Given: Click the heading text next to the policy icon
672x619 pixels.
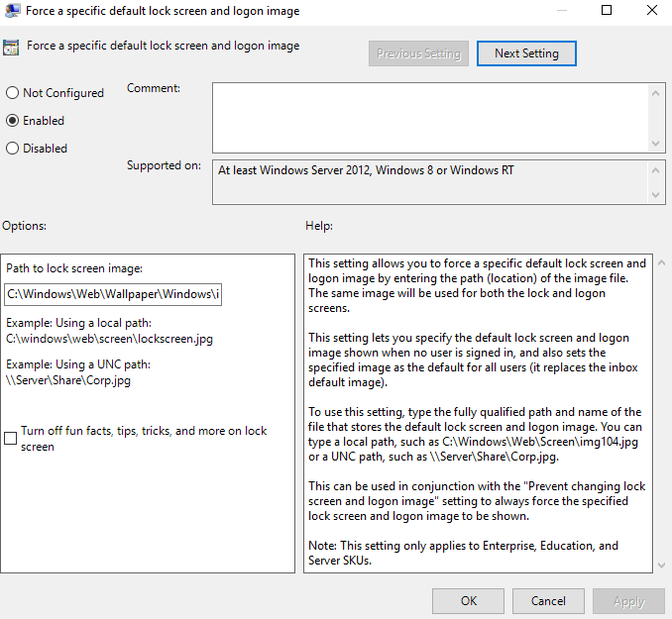Looking at the screenshot, I should click(x=164, y=46).
